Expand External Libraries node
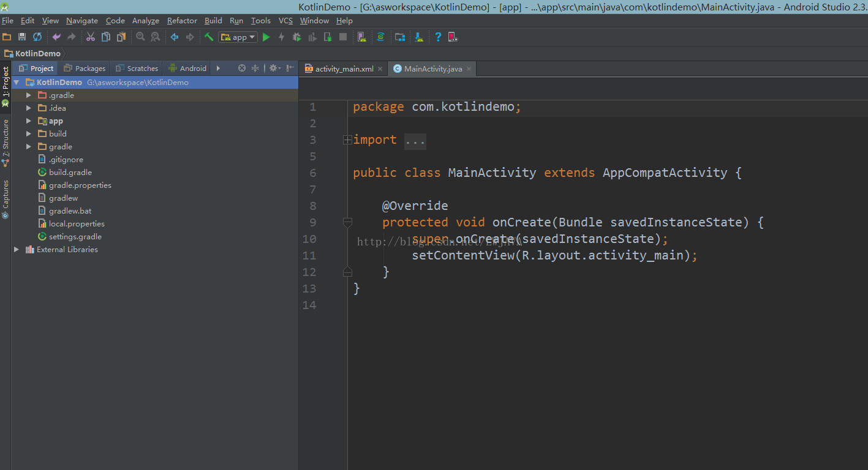 [x=17, y=249]
